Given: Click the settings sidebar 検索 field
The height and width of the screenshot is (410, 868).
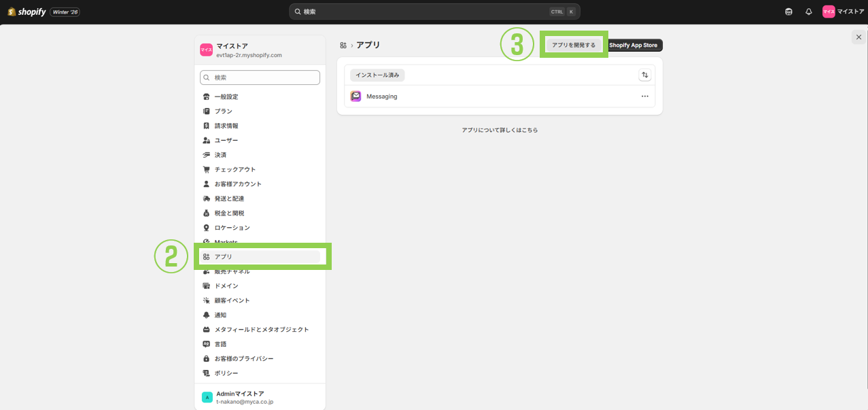Looking at the screenshot, I should pyautogui.click(x=260, y=78).
